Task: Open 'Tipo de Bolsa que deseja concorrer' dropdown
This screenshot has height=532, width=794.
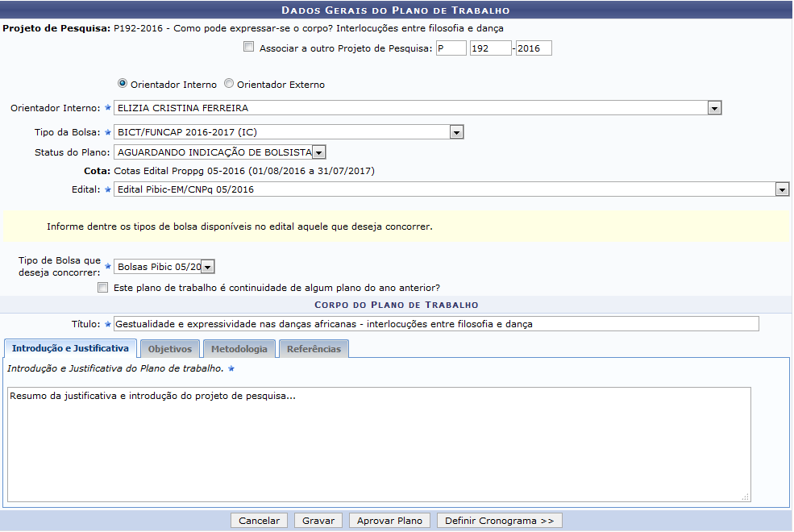Action: [207, 267]
